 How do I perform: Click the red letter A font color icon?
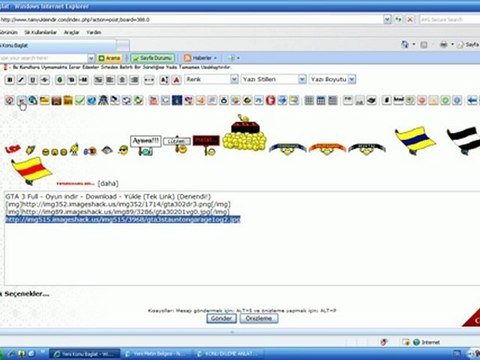pos(176,80)
